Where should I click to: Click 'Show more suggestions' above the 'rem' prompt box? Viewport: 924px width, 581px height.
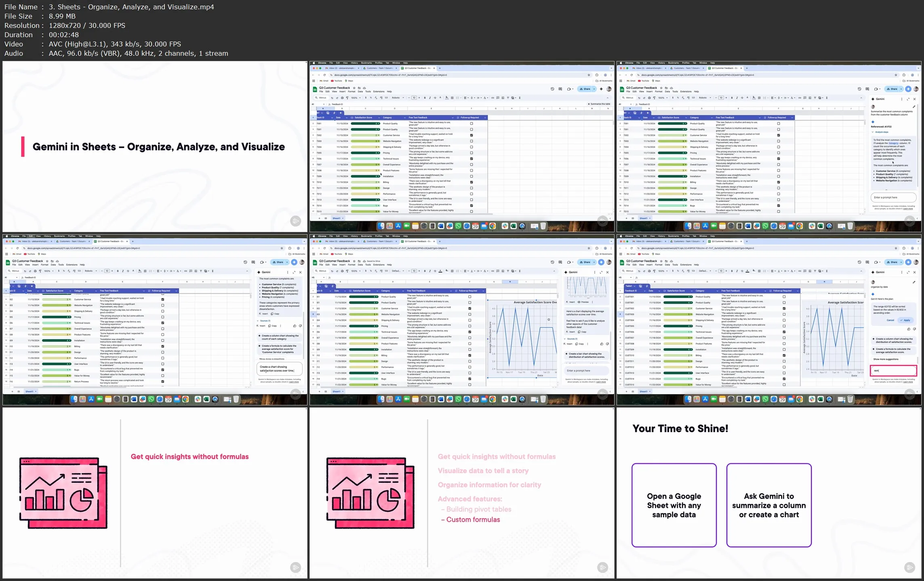point(886,359)
